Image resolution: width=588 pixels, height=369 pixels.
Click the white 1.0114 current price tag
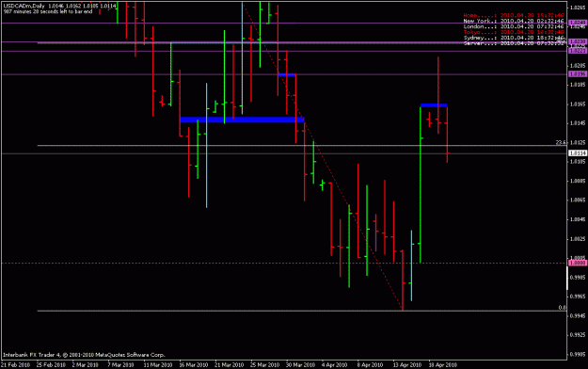click(578, 153)
